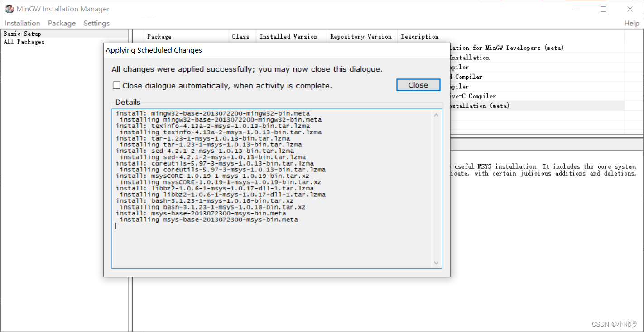Enable Close dialogue automatically checkbox
The height and width of the screenshot is (332, 644).
116,85
